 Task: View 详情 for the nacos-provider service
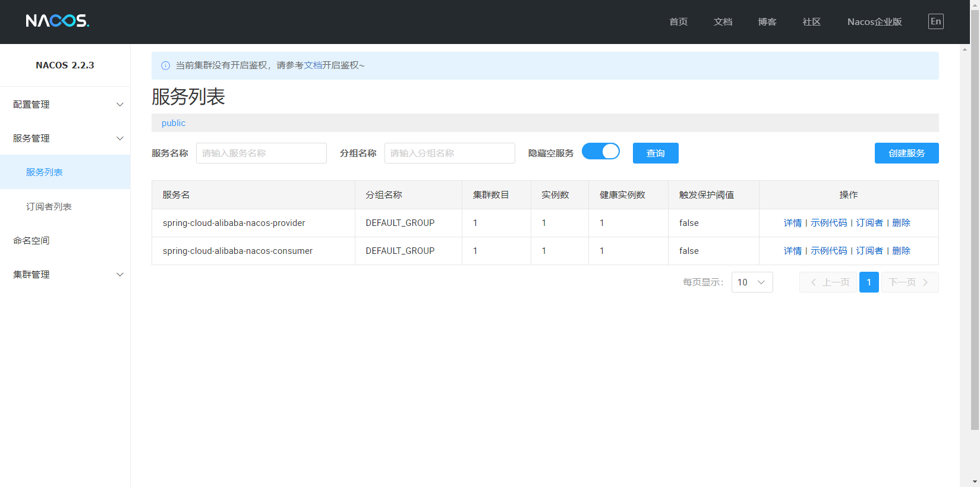point(792,223)
